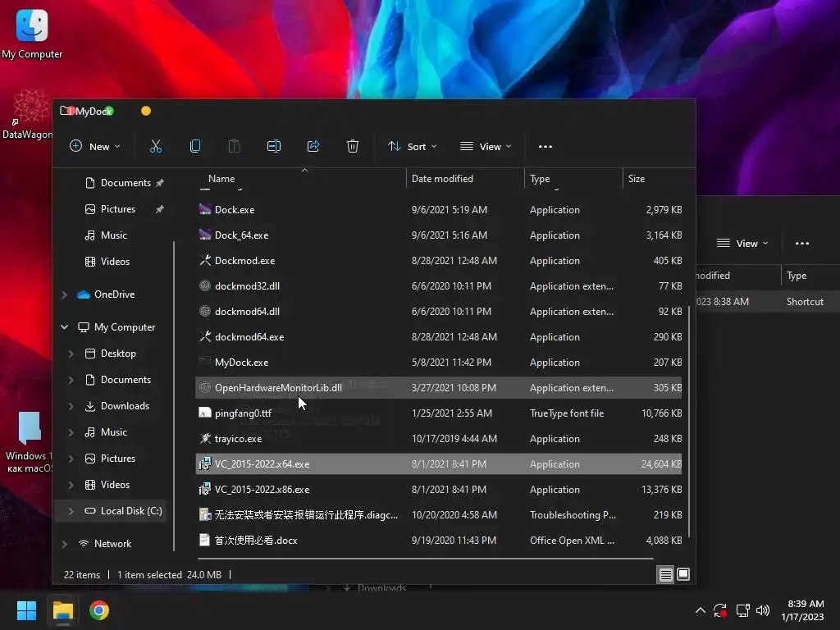
Task: Select the Dock_64.exe file row
Action: pos(439,235)
